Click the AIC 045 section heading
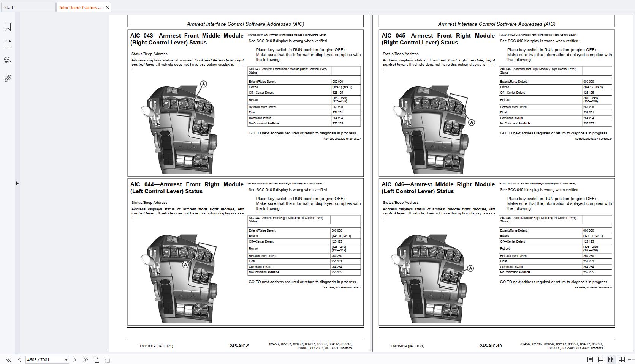Image resolution: width=635 pixels, height=364 pixels. pos(438,39)
